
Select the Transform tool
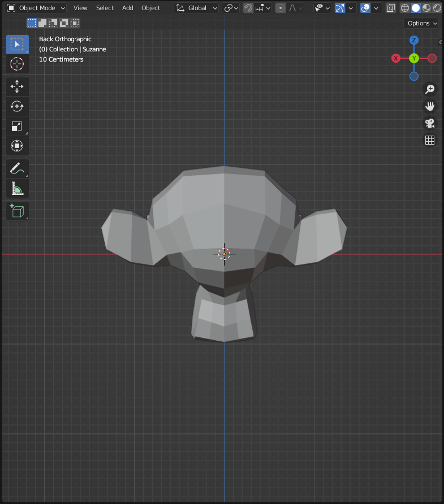pyautogui.click(x=18, y=146)
